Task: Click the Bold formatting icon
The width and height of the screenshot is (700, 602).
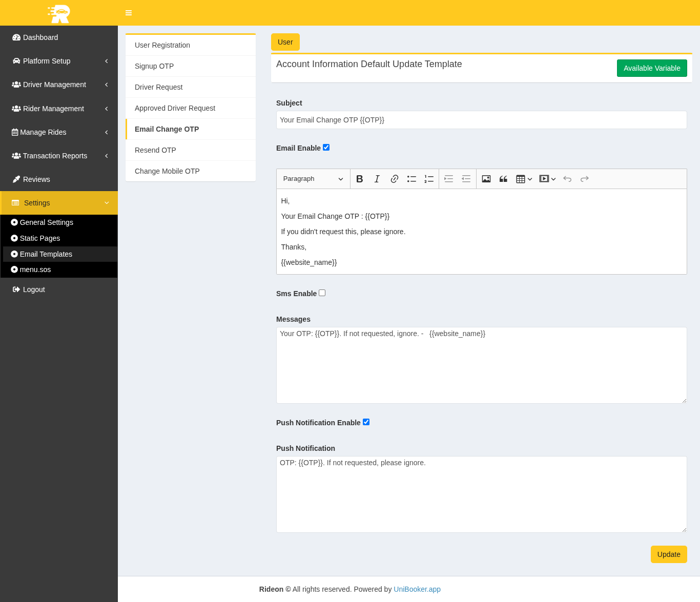Action: (x=360, y=179)
